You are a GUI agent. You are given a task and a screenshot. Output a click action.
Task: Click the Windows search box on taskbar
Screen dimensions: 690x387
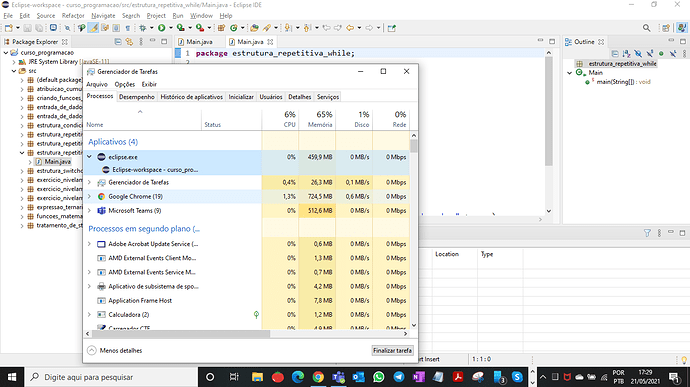pos(110,377)
